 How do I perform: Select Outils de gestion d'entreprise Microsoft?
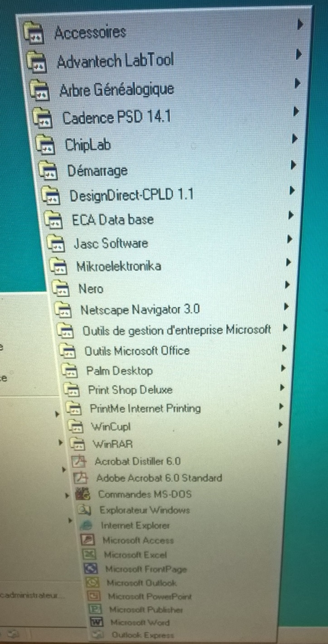(177, 330)
